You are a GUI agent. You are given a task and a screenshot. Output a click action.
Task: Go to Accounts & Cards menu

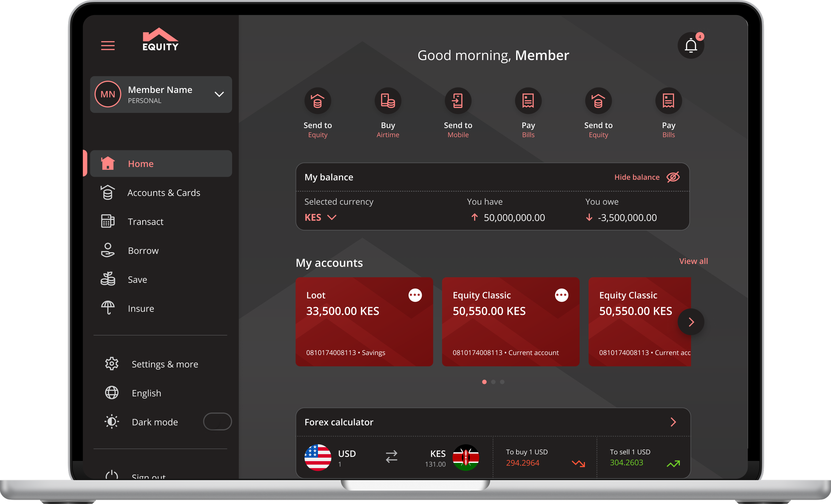(x=164, y=193)
